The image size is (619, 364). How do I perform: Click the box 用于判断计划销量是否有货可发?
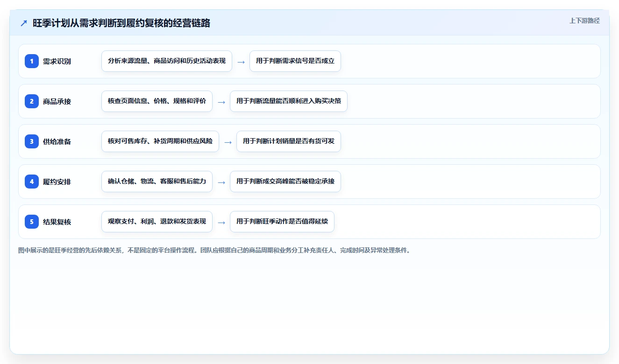coord(289,141)
